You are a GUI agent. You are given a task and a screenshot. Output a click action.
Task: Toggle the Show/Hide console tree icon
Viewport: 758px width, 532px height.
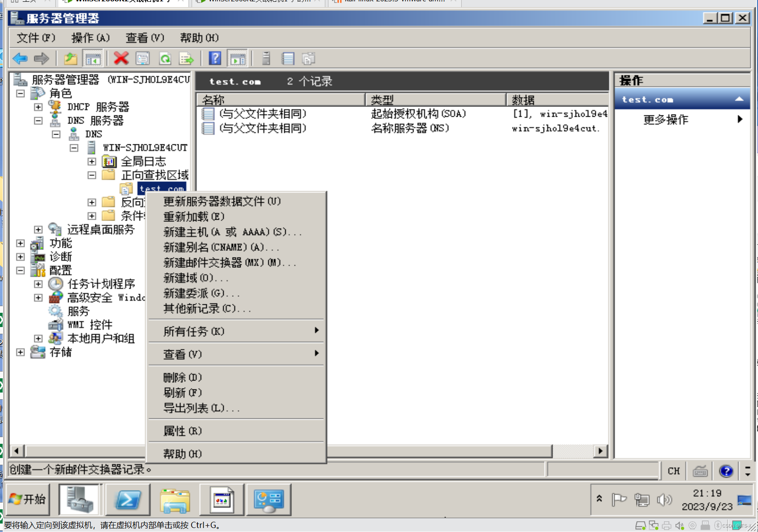[x=93, y=58]
